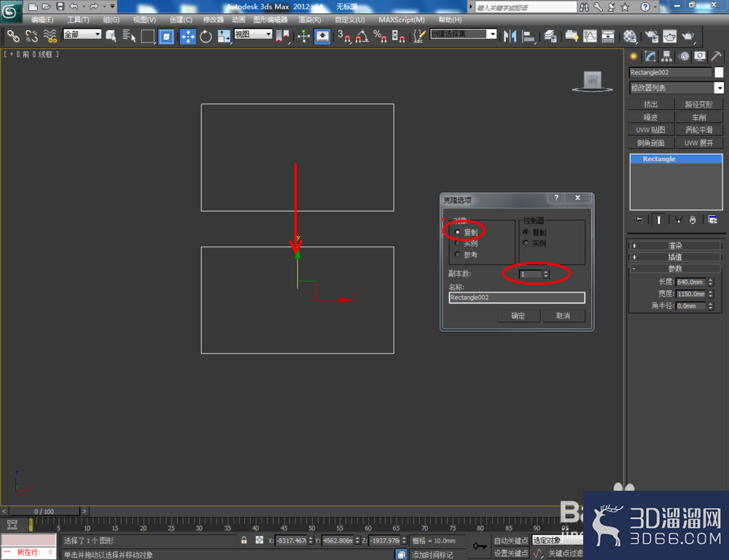Click the time slider 0 / 100

click(x=44, y=511)
